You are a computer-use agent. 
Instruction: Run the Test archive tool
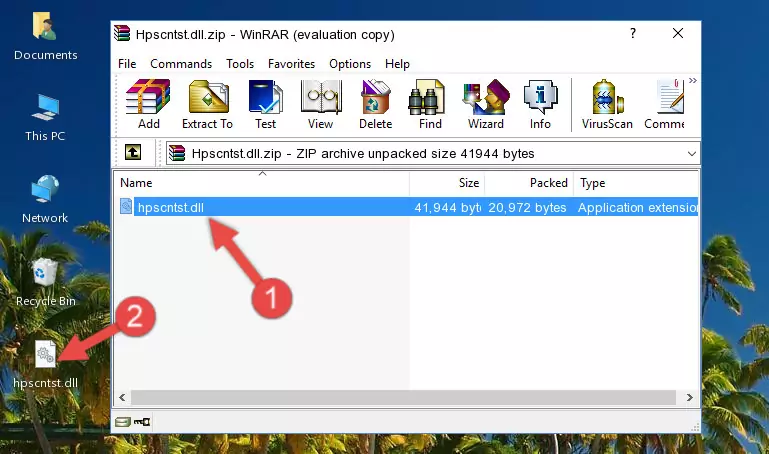point(265,104)
